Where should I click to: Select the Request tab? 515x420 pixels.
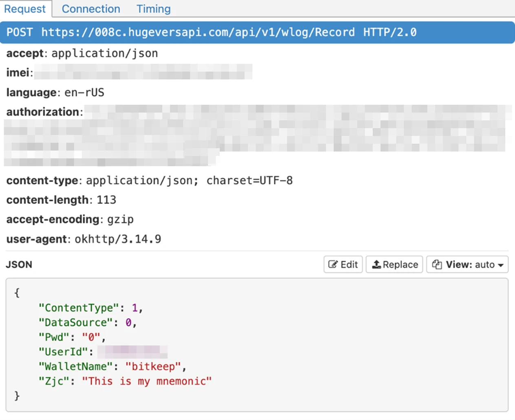(25, 9)
